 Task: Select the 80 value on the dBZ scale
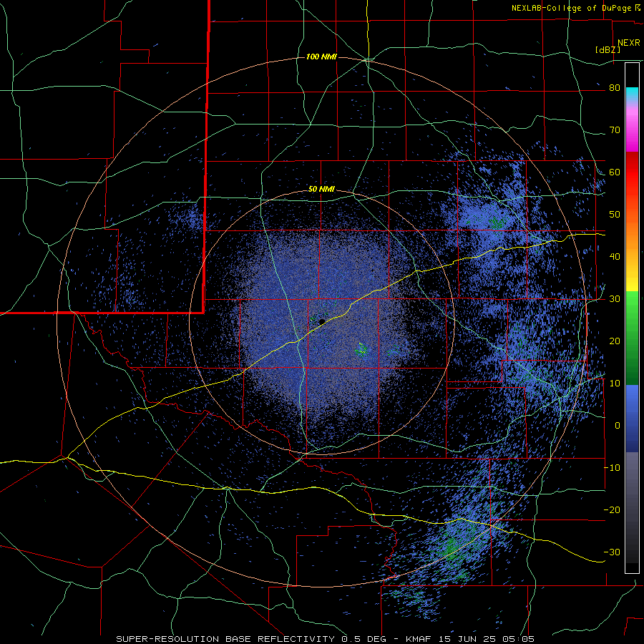click(615, 88)
